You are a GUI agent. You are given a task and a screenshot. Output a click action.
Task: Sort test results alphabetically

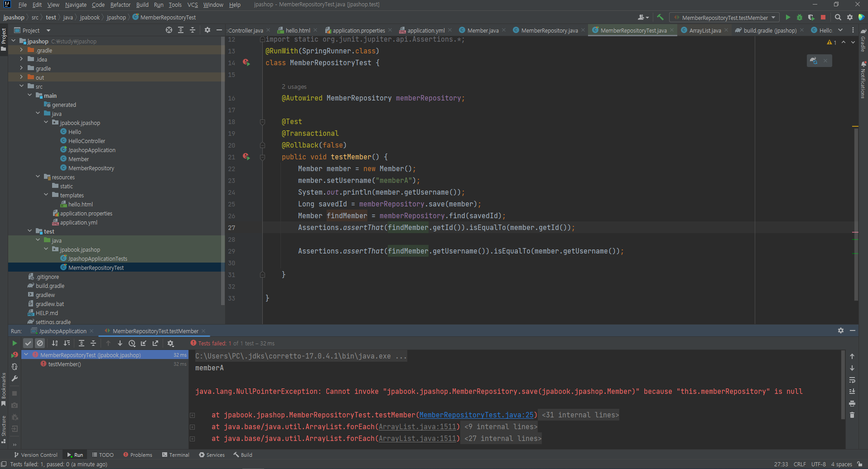coord(55,343)
